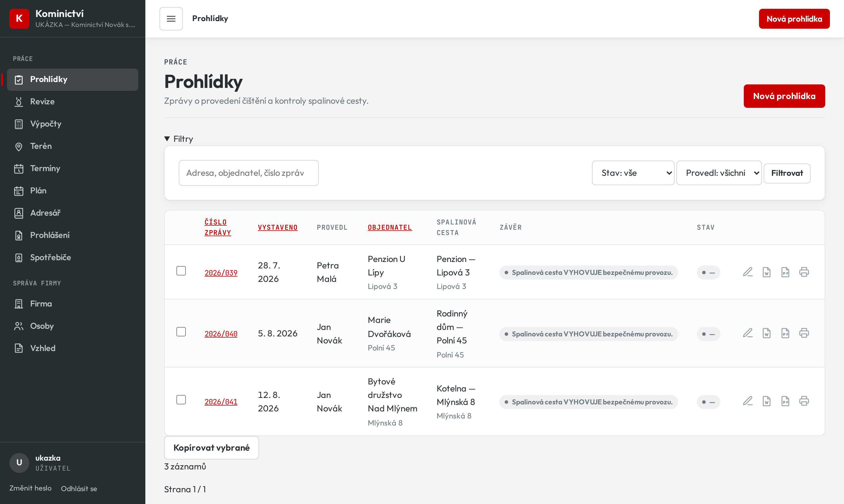
Task: Click the red K logo
Action: (19, 19)
